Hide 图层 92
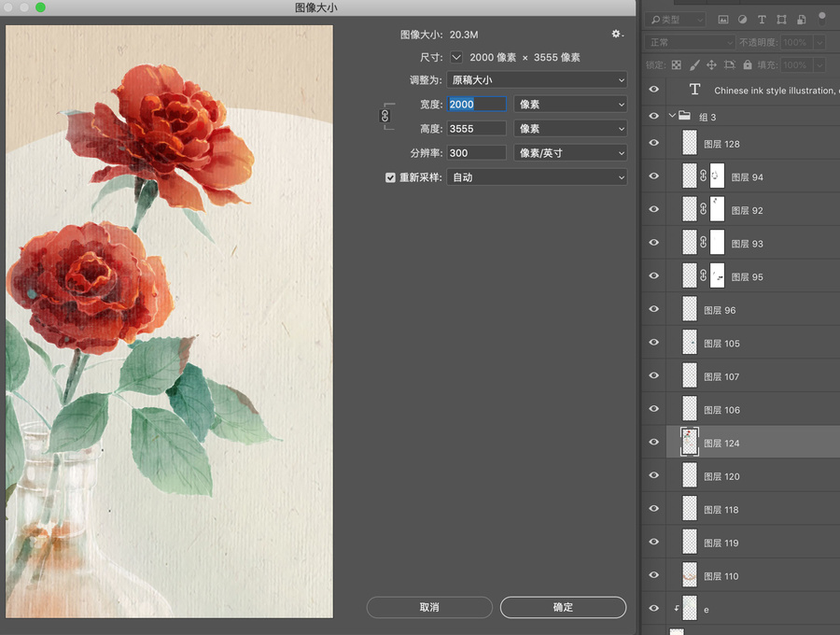The width and height of the screenshot is (840, 635). pos(654,209)
